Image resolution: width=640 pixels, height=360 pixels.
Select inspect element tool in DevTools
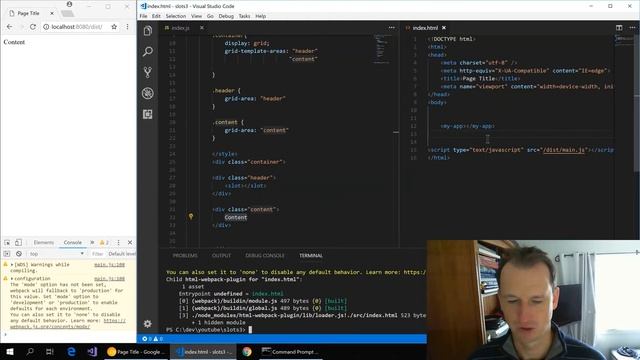[7, 242]
